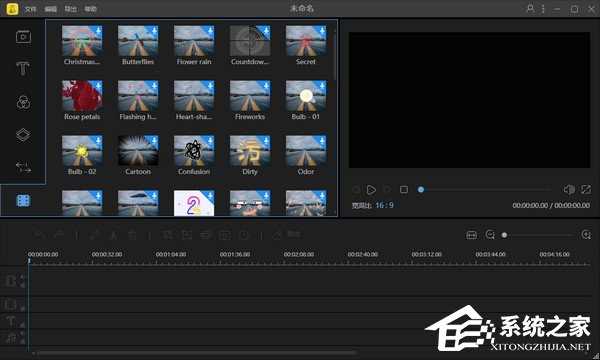Click zoom-out timeline magnifier icon
This screenshot has width=600, height=360.
490,235
